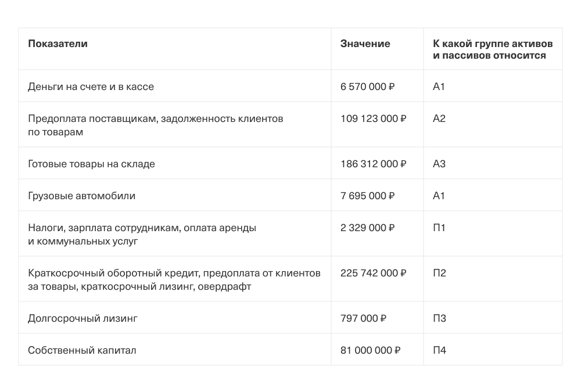Image resolution: width=581 pixels, height=392 pixels.
Task: Select the 109 123 000 ₽ value
Action: point(373,118)
